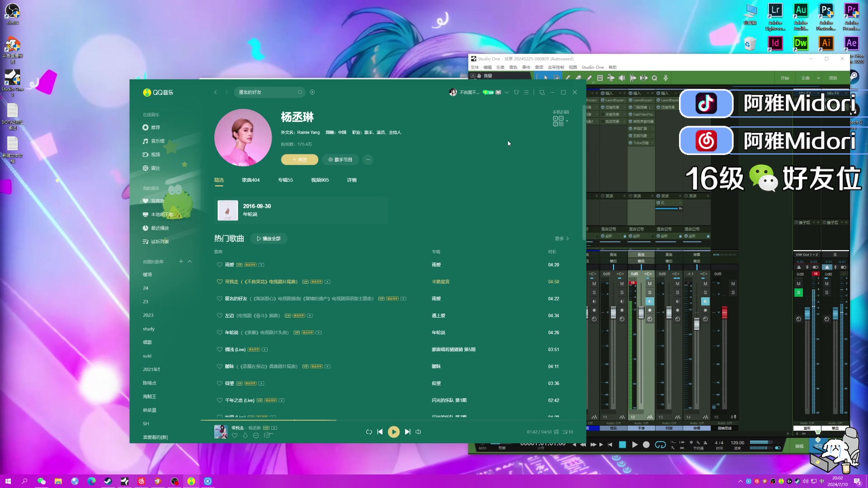Click the Quantize Q icon in Studio One toolbar
Image resolution: width=868 pixels, height=488 pixels.
654,78
